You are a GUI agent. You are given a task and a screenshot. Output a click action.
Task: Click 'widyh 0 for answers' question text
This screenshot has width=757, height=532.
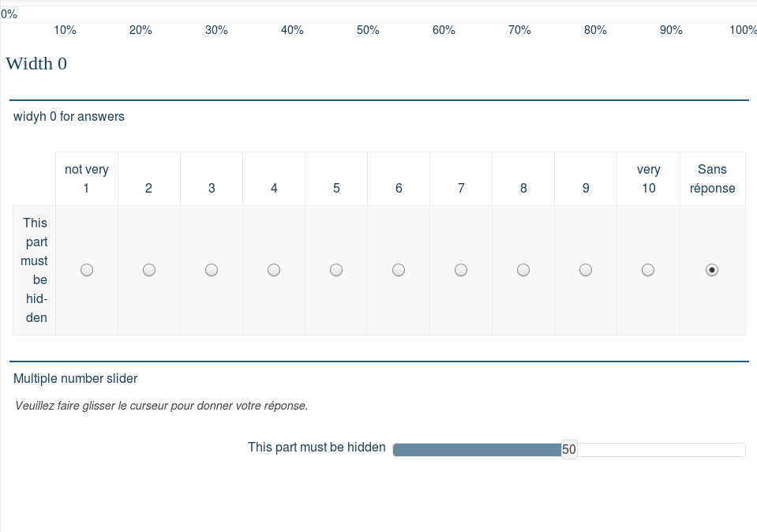69,117
